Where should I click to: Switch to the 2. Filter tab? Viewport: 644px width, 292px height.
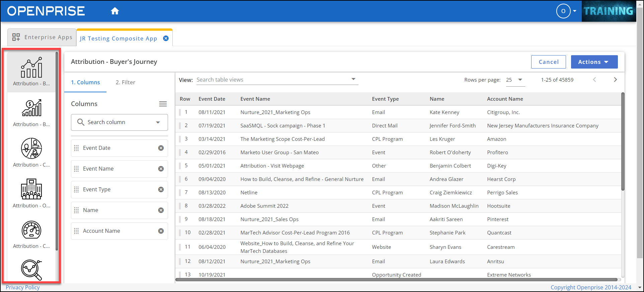point(126,82)
